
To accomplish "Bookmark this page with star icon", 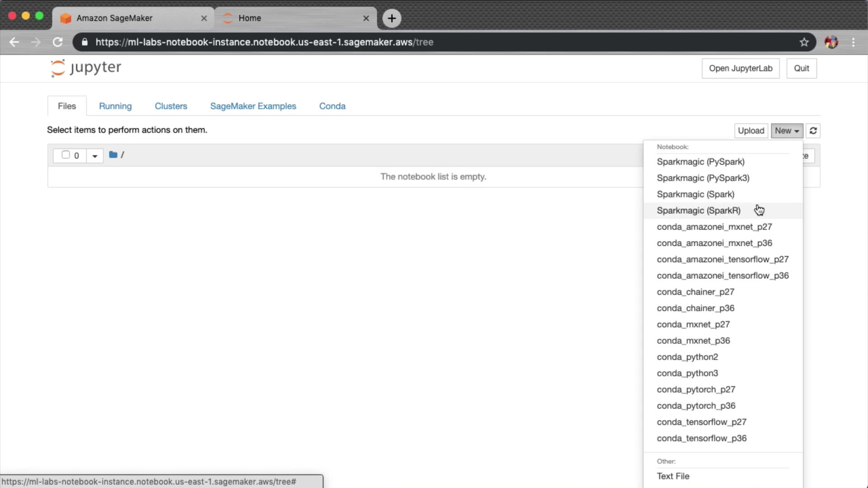I will tap(804, 42).
